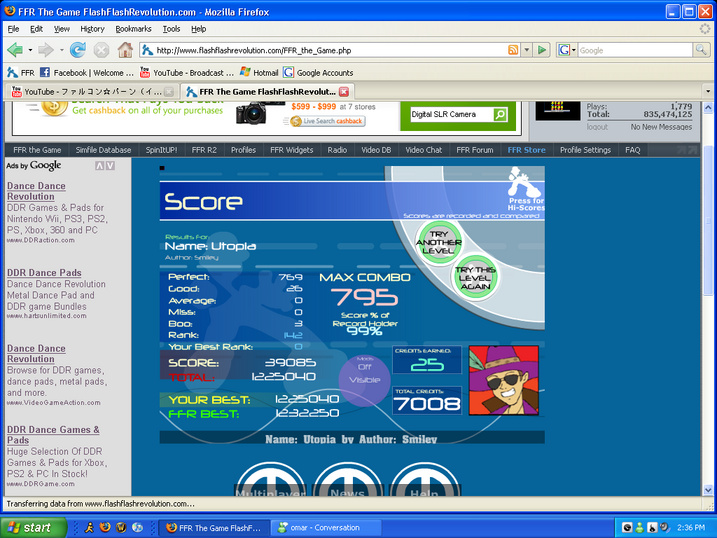Click the player avatar image
717x538 pixels.
(504, 380)
